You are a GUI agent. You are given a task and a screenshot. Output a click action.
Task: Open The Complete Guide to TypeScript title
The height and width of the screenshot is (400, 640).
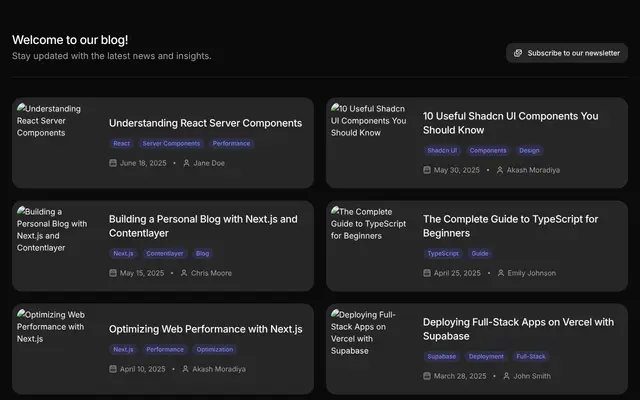point(511,226)
